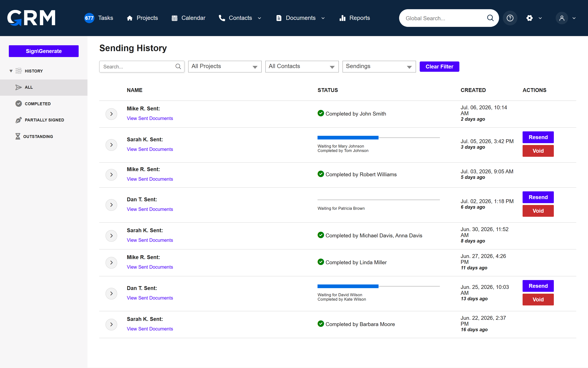Viewport: 588px width, 368px height.
Task: Collapse the History tree triangle
Action: [11, 71]
